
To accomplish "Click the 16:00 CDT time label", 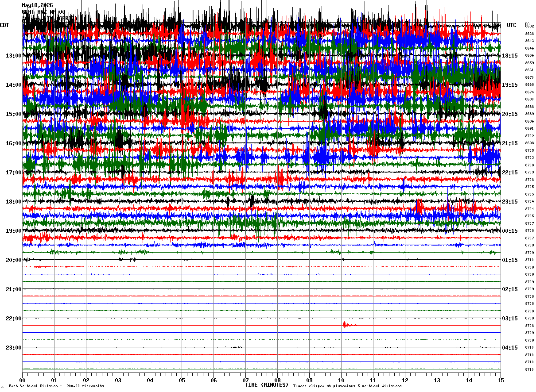I will (x=14, y=143).
